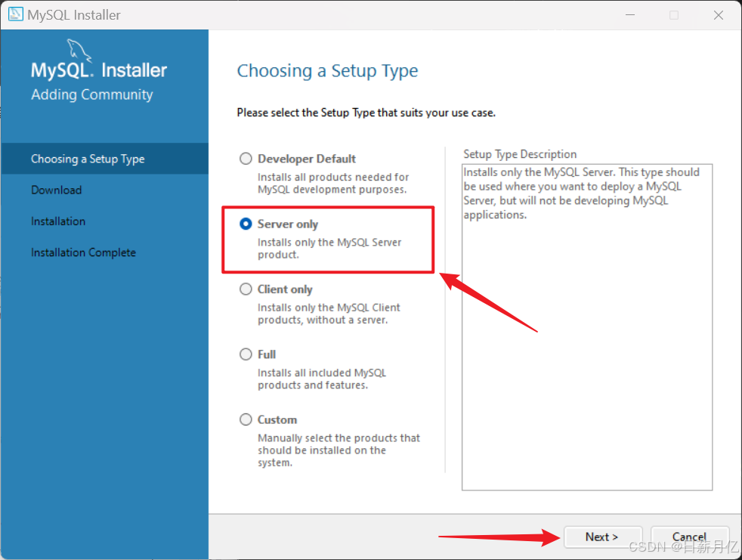This screenshot has height=560, width=742.
Task: Open the Choosing a Setup Type step
Action: (104, 159)
